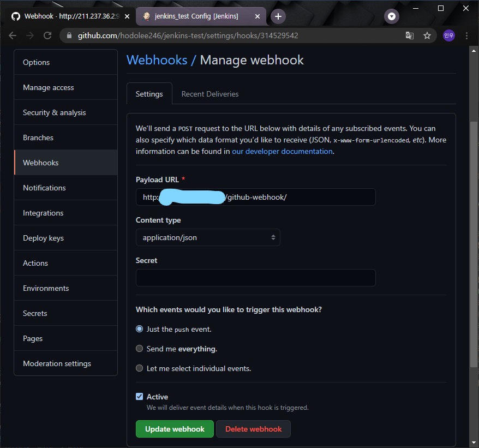479x448 pixels.
Task: Select the Webhook GitHub browser tab
Action: [x=70, y=16]
